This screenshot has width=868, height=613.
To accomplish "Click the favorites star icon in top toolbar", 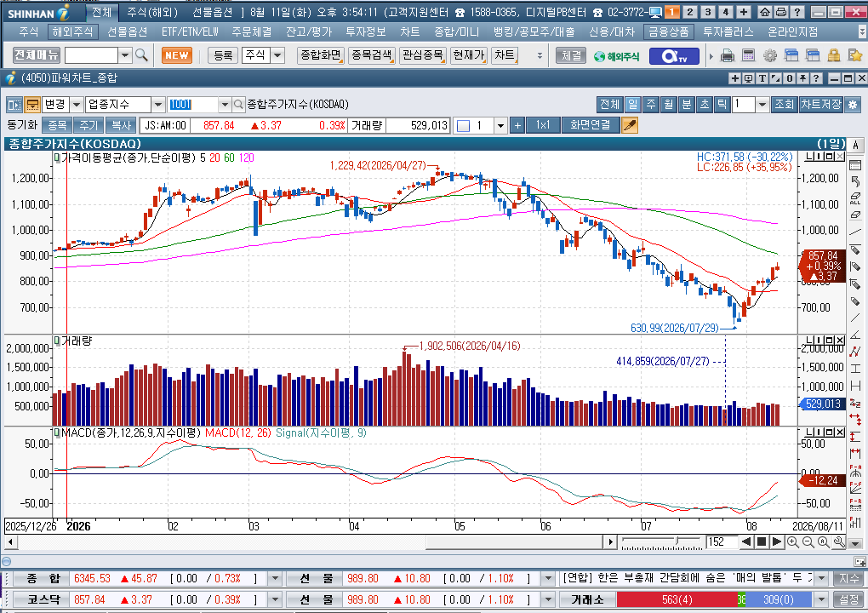I will [854, 55].
